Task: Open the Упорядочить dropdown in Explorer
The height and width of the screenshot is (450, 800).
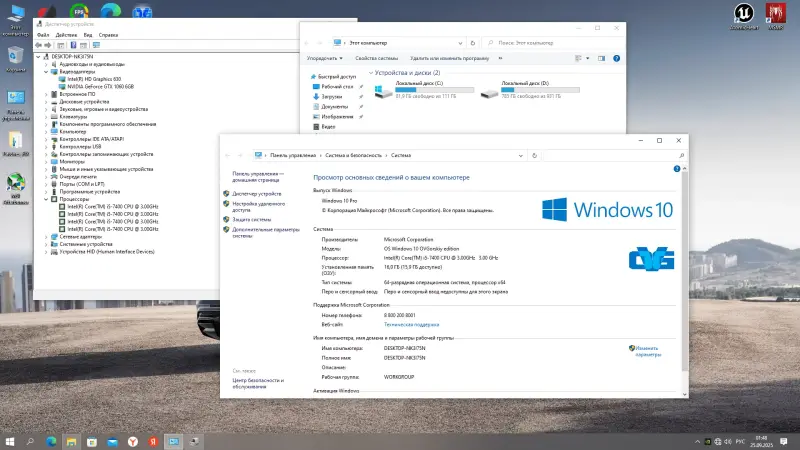Action: pyautogui.click(x=325, y=59)
